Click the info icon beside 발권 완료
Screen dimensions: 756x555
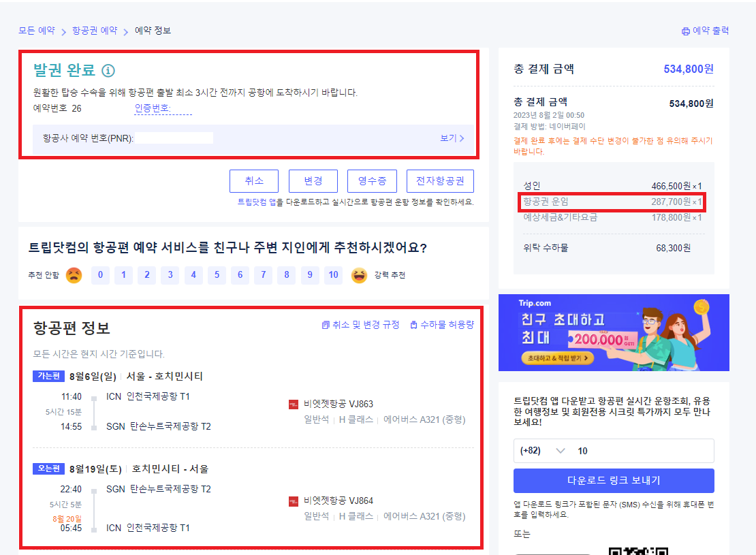[x=108, y=70]
